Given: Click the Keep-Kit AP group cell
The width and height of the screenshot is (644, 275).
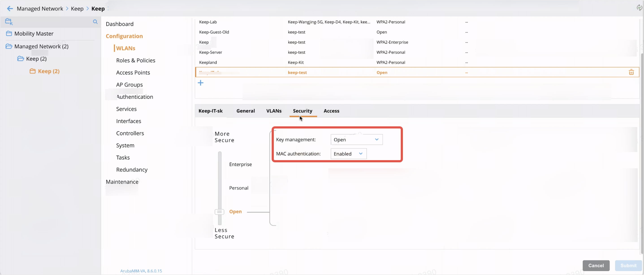Looking at the screenshot, I should coord(296,62).
